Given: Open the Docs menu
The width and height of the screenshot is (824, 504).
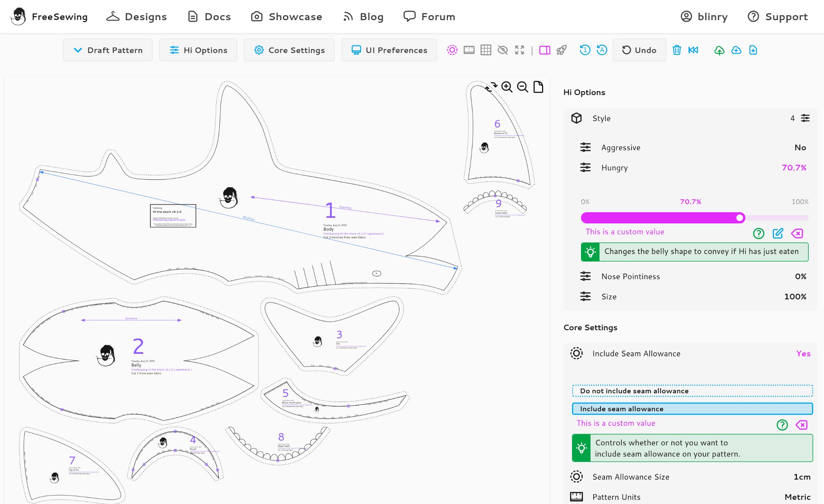Looking at the screenshot, I should tap(209, 16).
